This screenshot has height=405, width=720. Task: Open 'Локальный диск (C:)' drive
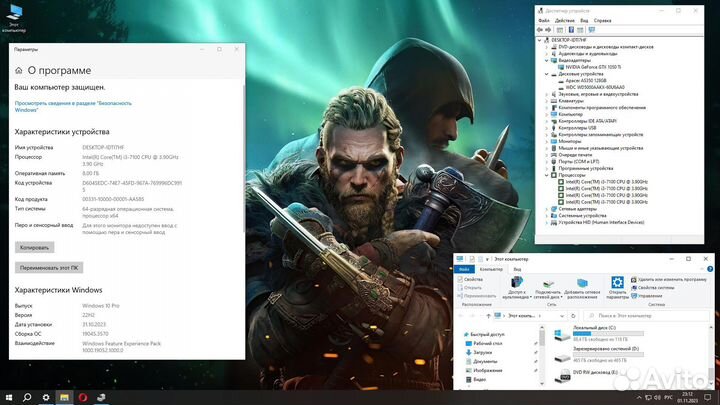click(x=599, y=333)
